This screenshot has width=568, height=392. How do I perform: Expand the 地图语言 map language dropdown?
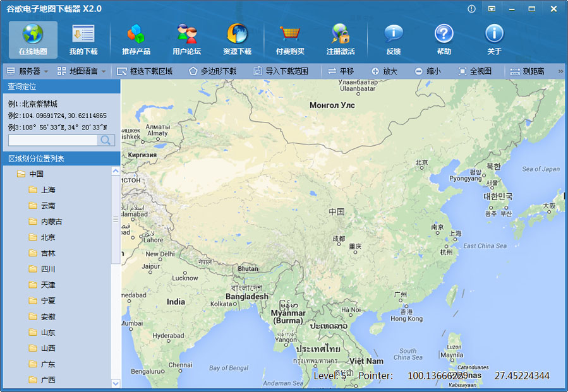[x=82, y=71]
